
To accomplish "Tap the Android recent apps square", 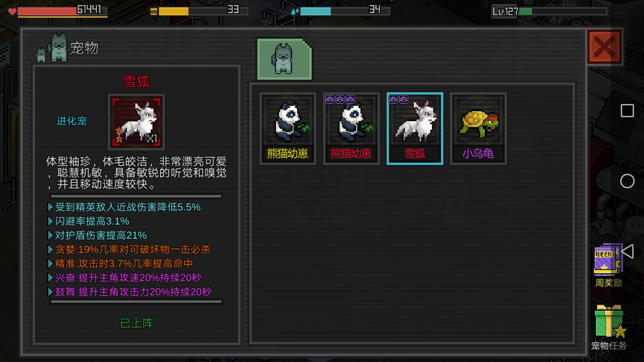I will click(x=627, y=111).
